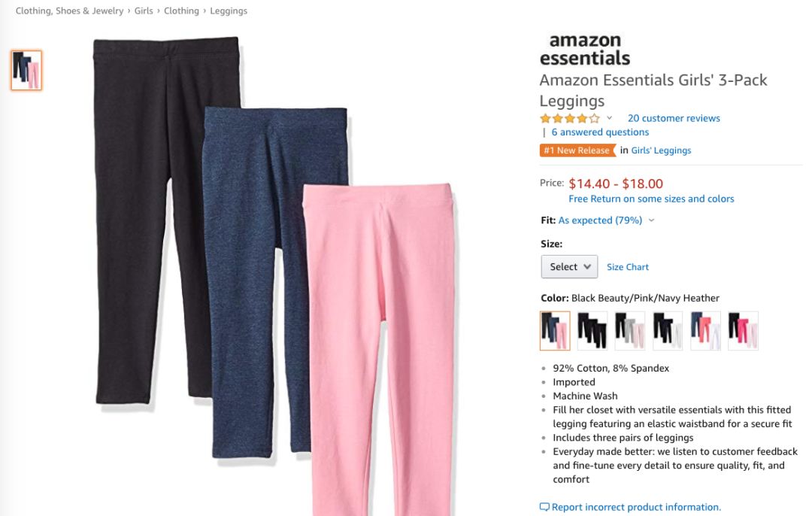Open the 20 customer reviews link
812x516 pixels.
point(674,118)
